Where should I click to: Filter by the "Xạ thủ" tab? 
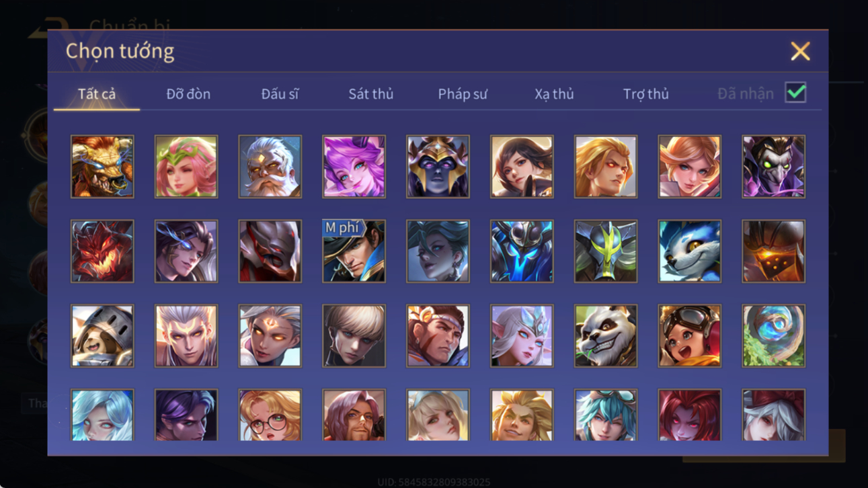point(554,94)
